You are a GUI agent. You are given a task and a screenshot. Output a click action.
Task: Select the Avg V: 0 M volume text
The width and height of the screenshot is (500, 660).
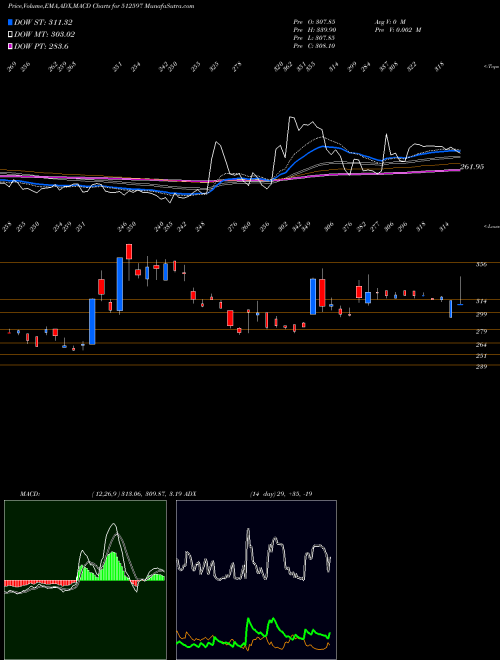tap(390, 21)
